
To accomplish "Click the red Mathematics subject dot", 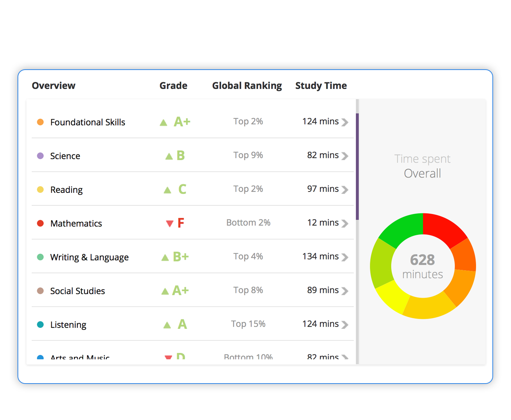I will point(41,223).
